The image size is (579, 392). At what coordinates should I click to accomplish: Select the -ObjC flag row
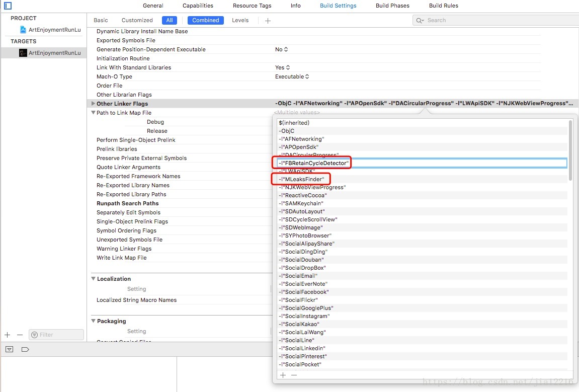[422, 131]
